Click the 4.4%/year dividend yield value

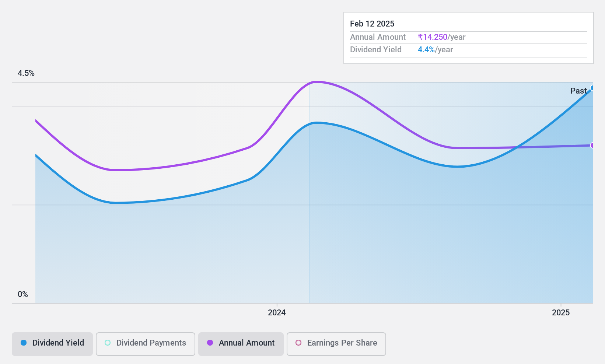pos(436,49)
